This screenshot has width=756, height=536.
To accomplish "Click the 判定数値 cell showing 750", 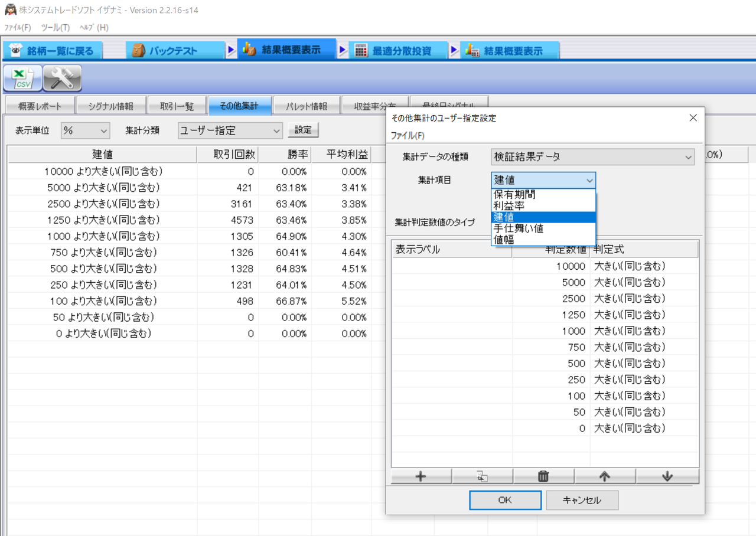I will point(551,347).
